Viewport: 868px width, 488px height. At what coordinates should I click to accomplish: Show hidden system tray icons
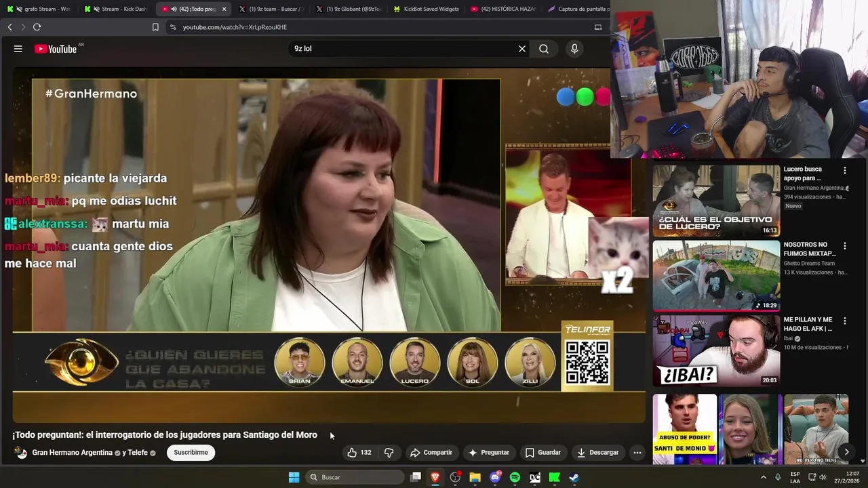click(x=763, y=477)
